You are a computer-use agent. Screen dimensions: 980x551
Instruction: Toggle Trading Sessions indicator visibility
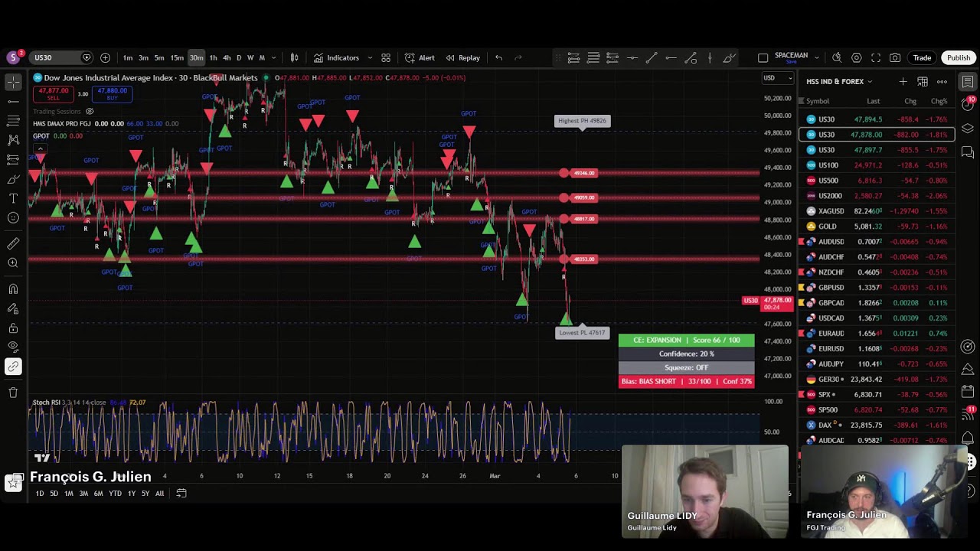click(90, 112)
